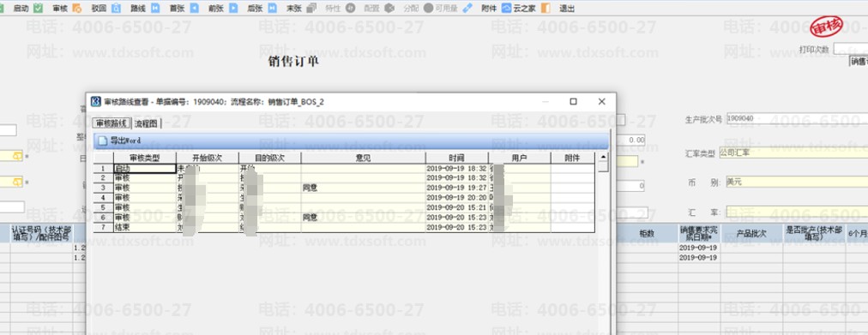Select row number 2 header in the route table
This screenshot has width=868, height=335.
tap(103, 178)
